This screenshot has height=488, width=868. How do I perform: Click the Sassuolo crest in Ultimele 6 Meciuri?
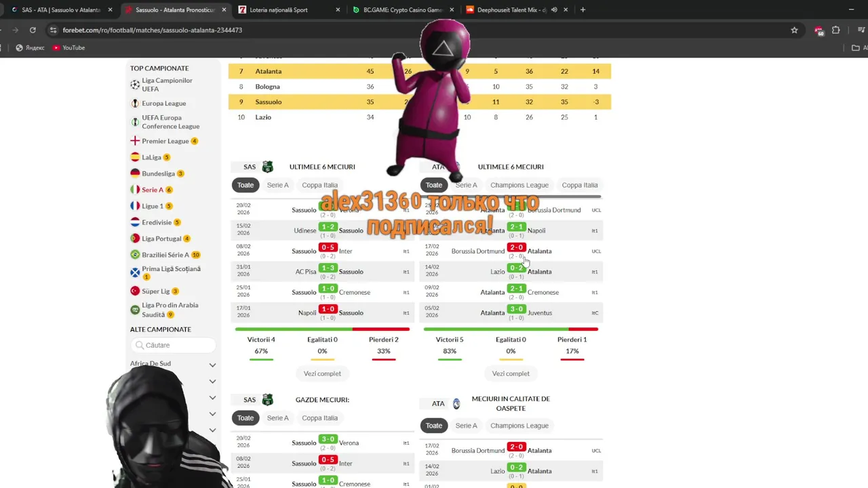pos(267,167)
